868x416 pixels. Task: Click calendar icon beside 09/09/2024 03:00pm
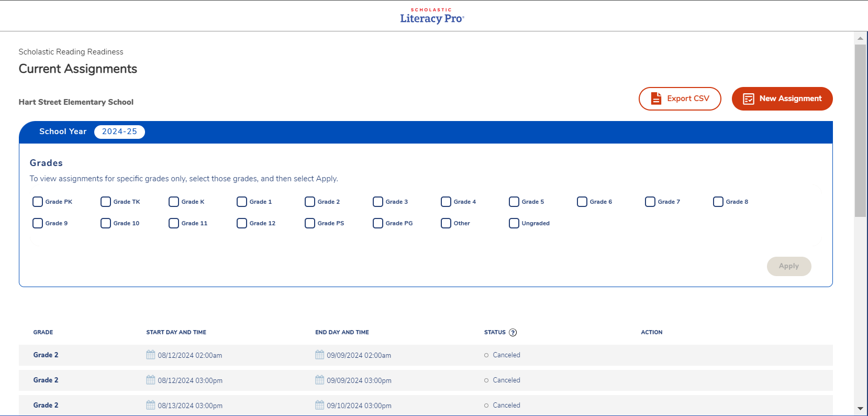[320, 380]
